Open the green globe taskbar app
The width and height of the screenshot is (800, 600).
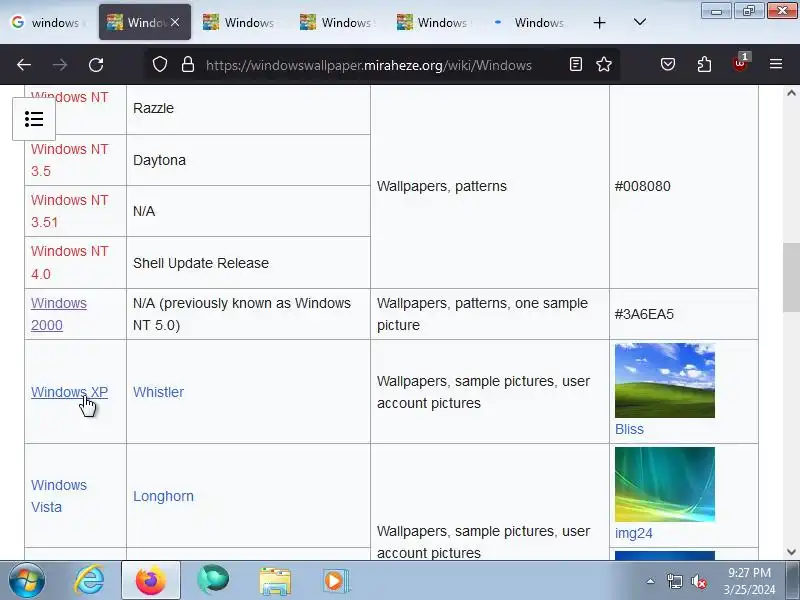coord(213,580)
